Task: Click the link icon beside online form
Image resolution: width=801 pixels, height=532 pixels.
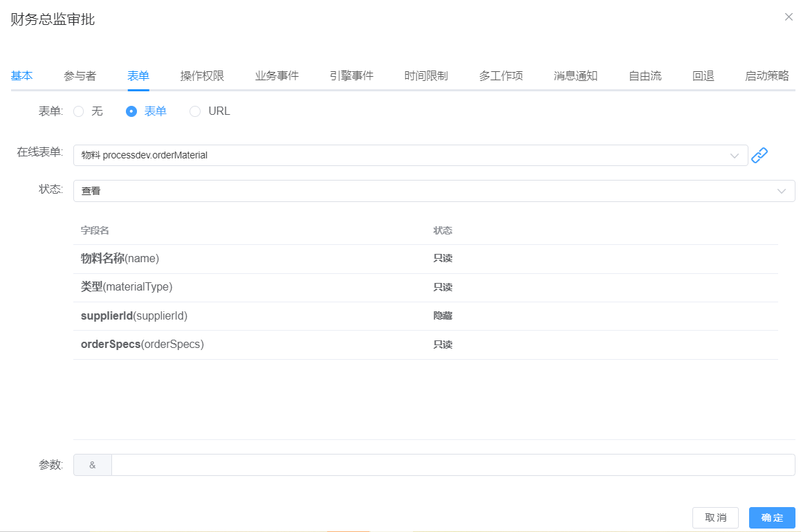Action: pyautogui.click(x=759, y=156)
